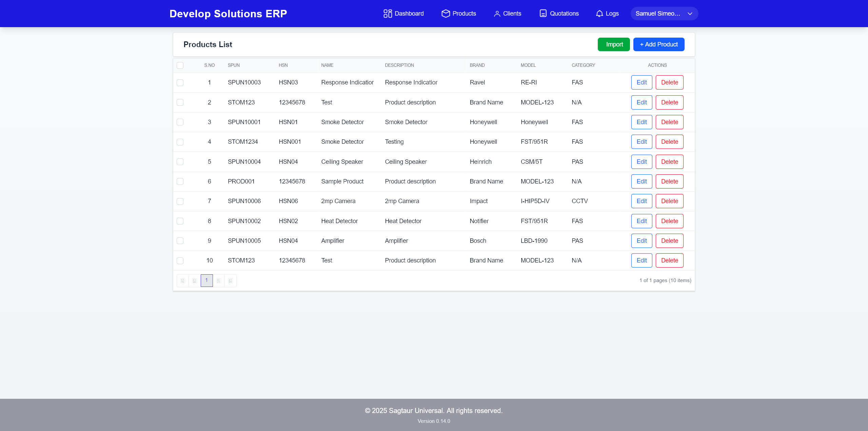Open the Clients menu item

pos(512,14)
